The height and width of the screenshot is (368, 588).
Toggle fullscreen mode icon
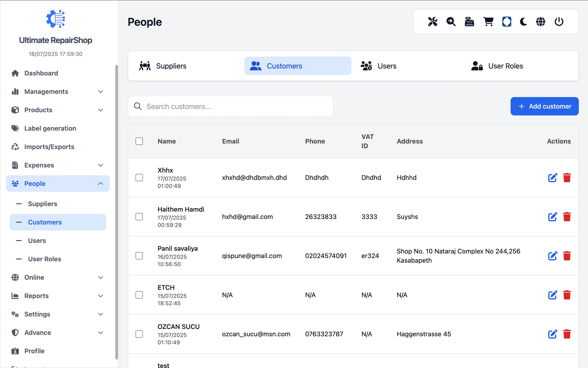click(x=507, y=22)
